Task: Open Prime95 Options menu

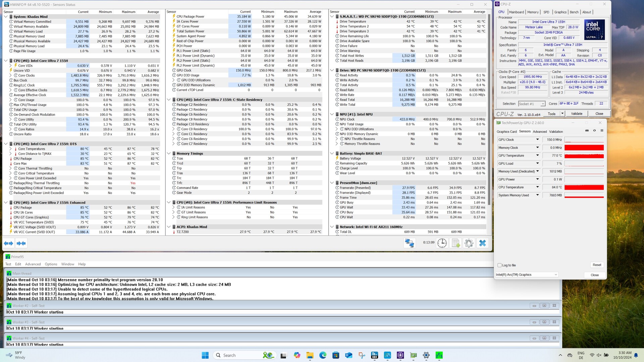Action: 51,264
